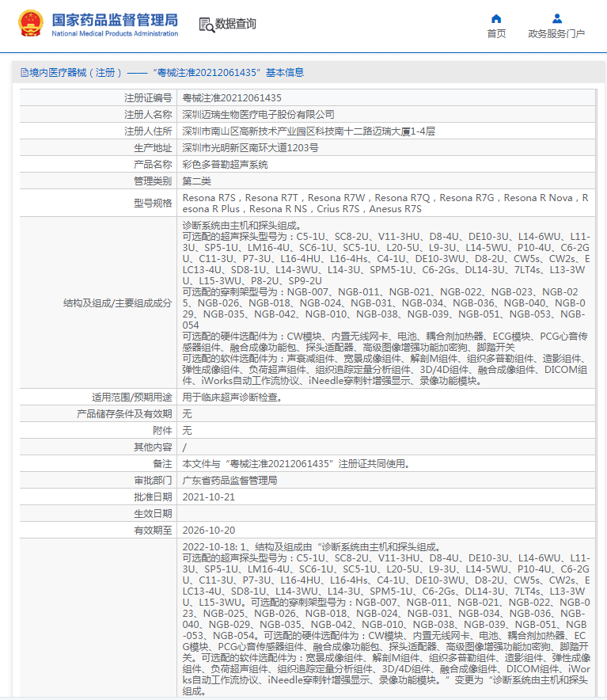607x700 pixels.
Task: Click the 政务服务门户 person icon
Action: point(556,18)
